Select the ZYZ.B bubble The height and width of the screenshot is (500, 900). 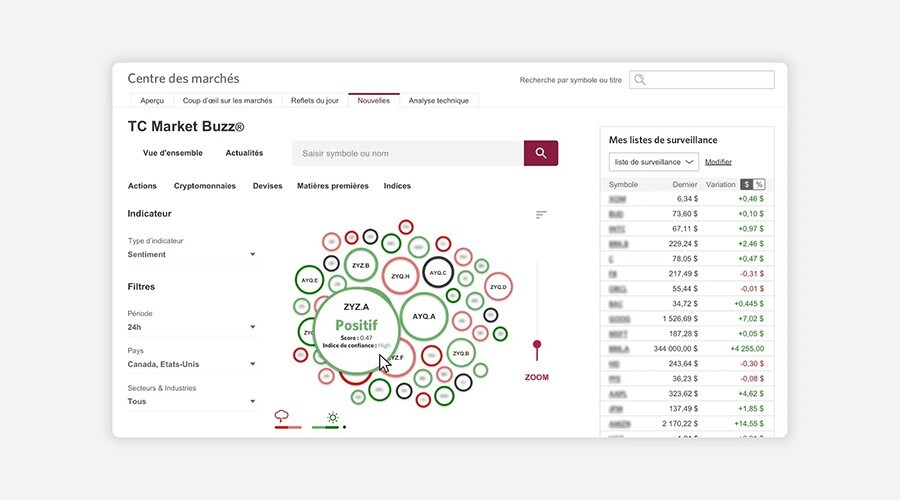(x=360, y=265)
